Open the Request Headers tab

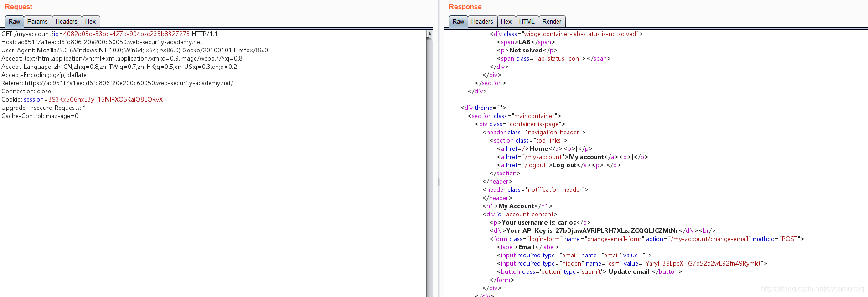[x=67, y=22]
